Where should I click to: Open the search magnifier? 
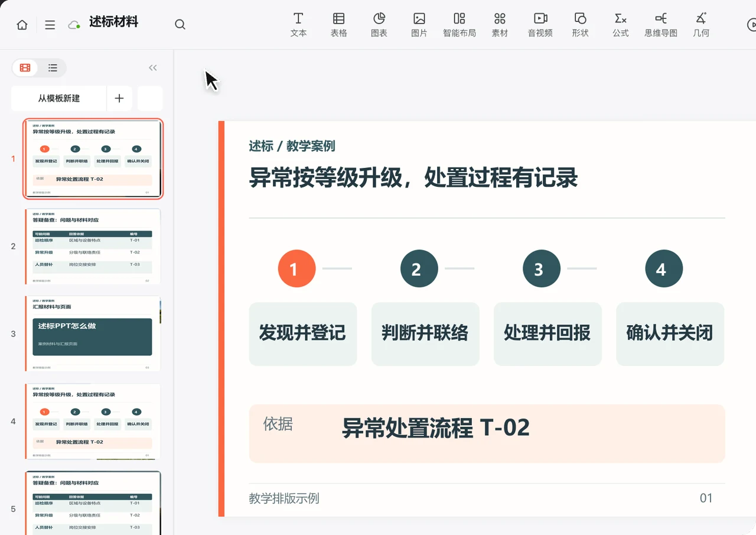coord(180,25)
